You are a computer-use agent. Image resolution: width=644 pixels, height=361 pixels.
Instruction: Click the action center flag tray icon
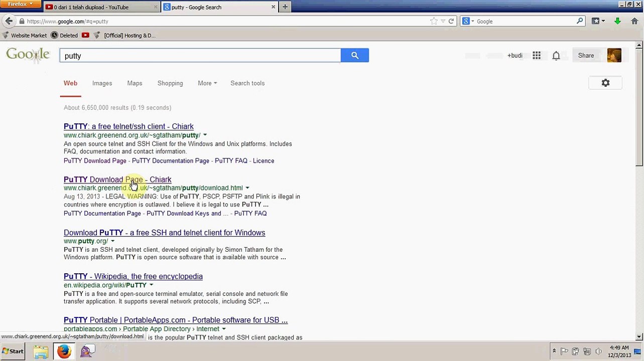pos(564,351)
